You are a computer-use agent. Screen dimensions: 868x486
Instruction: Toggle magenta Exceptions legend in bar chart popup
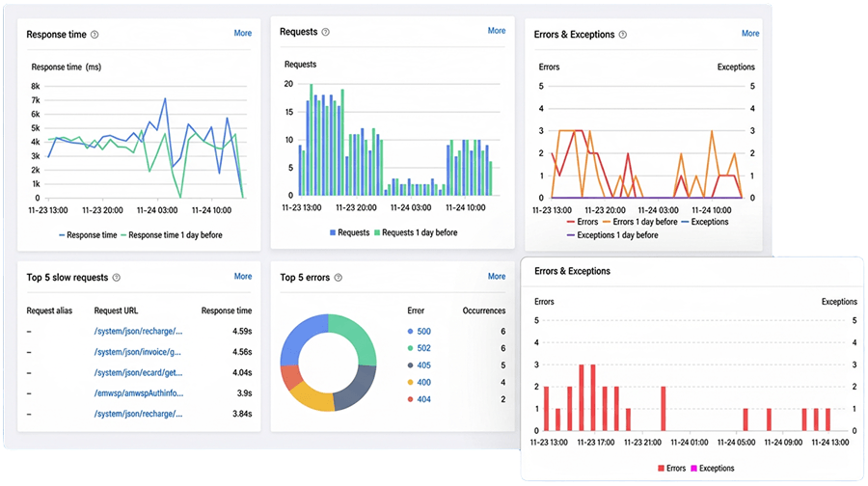(713, 469)
